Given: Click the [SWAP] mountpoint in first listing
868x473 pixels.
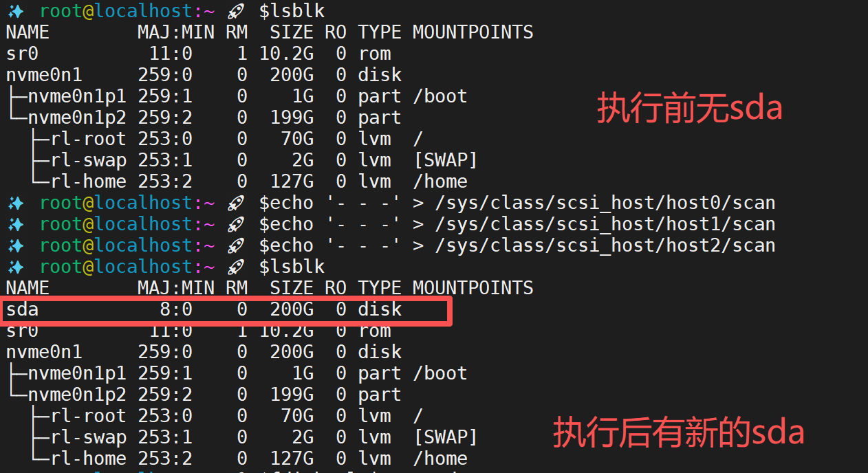Looking at the screenshot, I should [x=446, y=160].
